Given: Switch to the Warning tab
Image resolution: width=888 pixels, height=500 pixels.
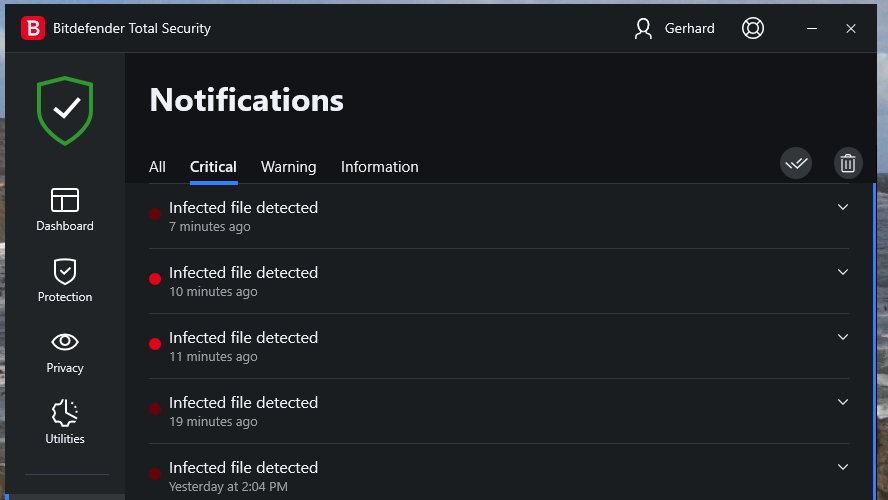Looking at the screenshot, I should (x=288, y=167).
